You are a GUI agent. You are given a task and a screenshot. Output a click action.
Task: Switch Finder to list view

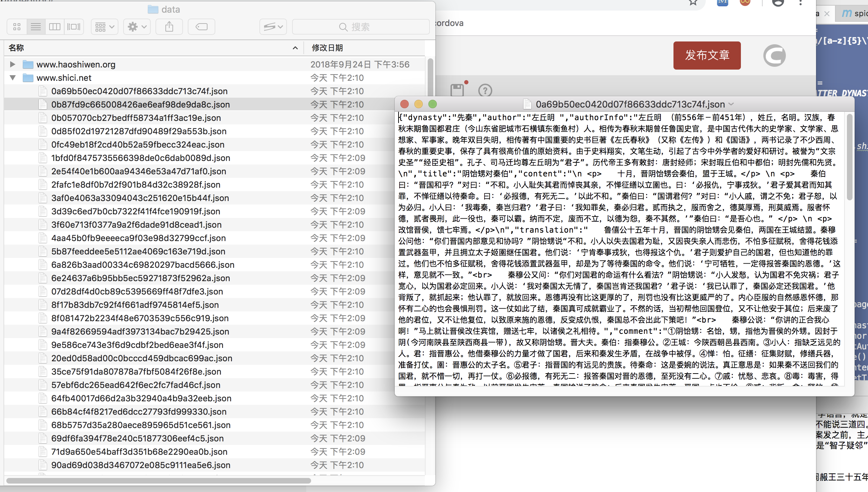click(36, 27)
